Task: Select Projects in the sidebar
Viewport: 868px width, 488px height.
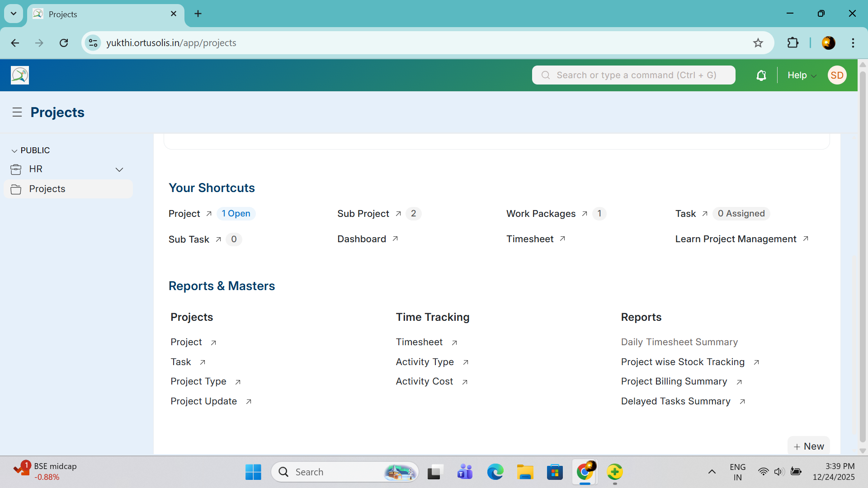Action: point(47,189)
